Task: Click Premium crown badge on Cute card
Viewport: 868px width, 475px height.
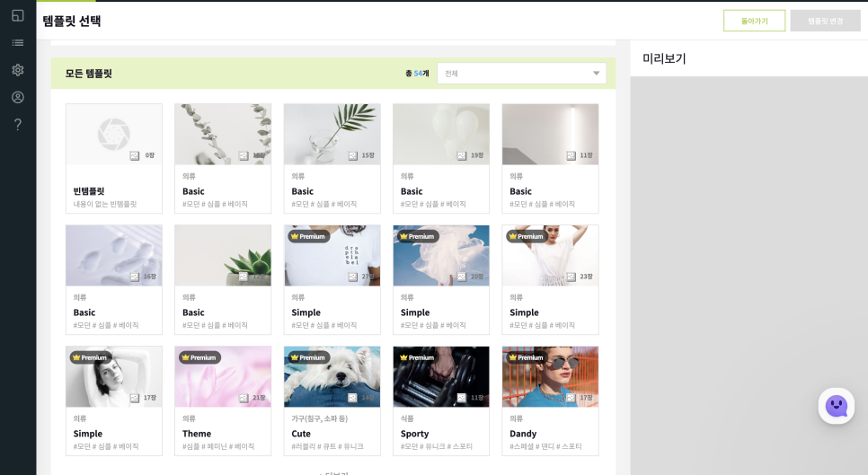Action: (308, 357)
